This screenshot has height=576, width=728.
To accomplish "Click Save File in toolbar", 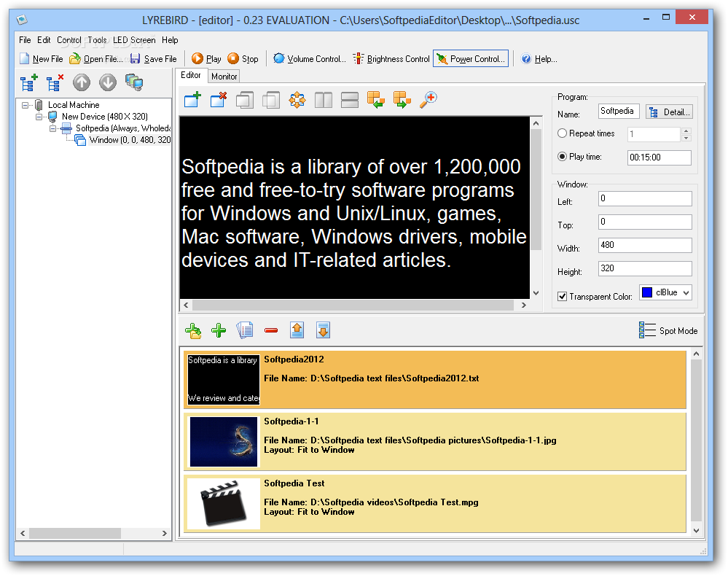I will 154,58.
